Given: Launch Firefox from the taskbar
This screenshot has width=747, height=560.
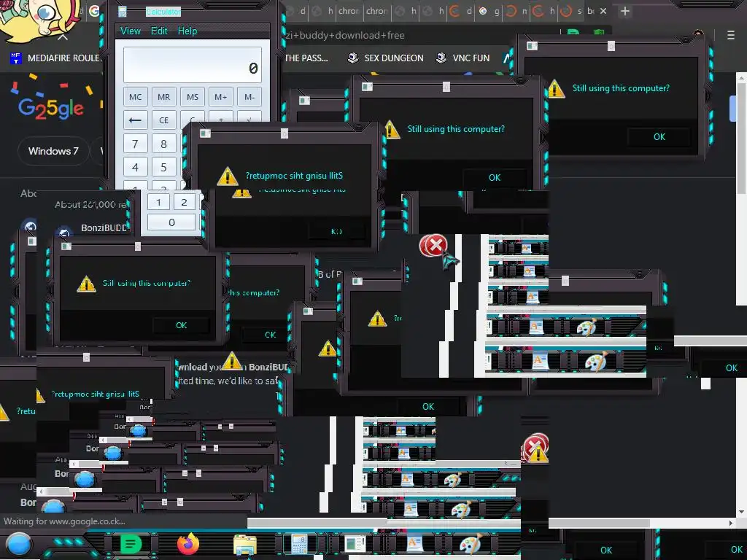Looking at the screenshot, I should 188,544.
